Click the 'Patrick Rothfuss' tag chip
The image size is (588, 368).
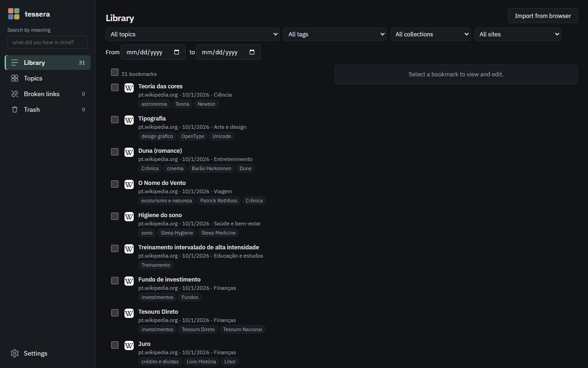(x=219, y=201)
